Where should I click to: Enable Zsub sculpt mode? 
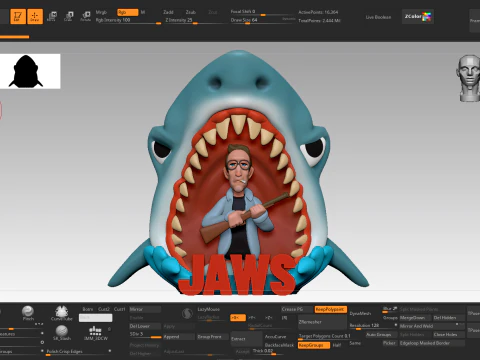click(190, 12)
